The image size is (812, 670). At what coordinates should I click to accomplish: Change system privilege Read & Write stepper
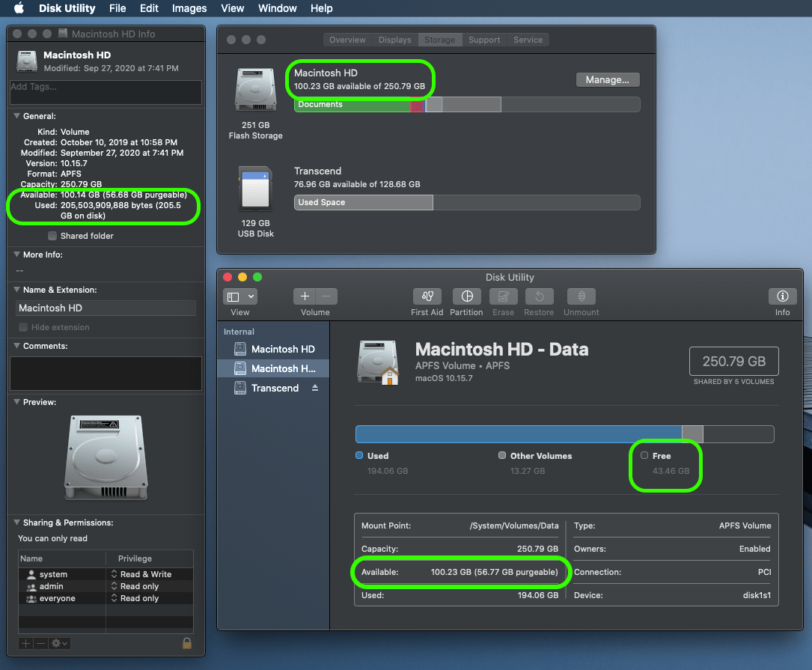[114, 574]
